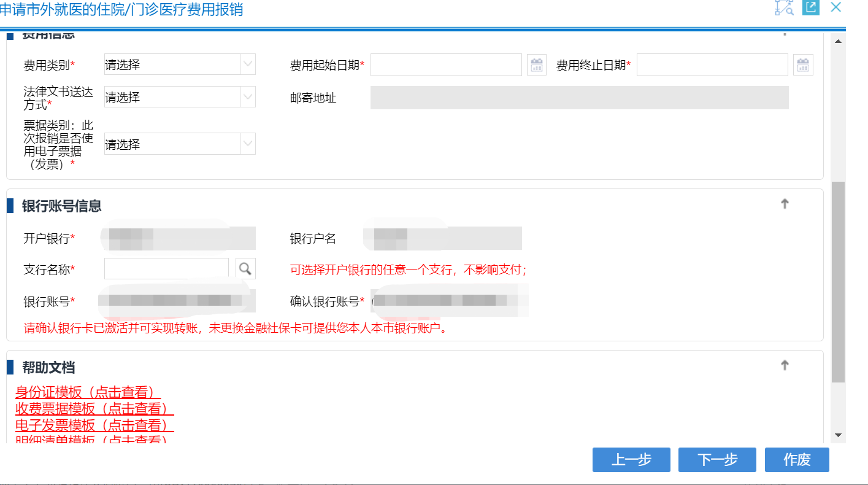The height and width of the screenshot is (485, 868).
Task: Open the 费用类别 dropdown
Action: pos(180,64)
